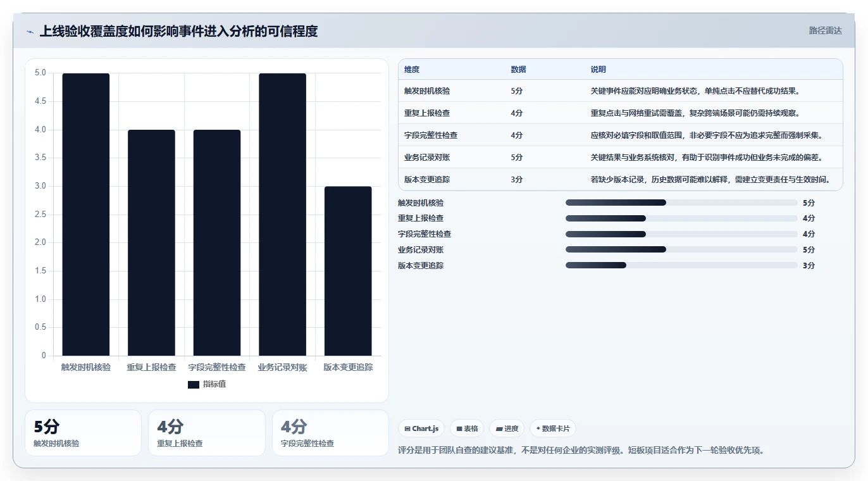Click the 路径雷达 label in header
The height and width of the screenshot is (481, 868).
pyautogui.click(x=826, y=30)
